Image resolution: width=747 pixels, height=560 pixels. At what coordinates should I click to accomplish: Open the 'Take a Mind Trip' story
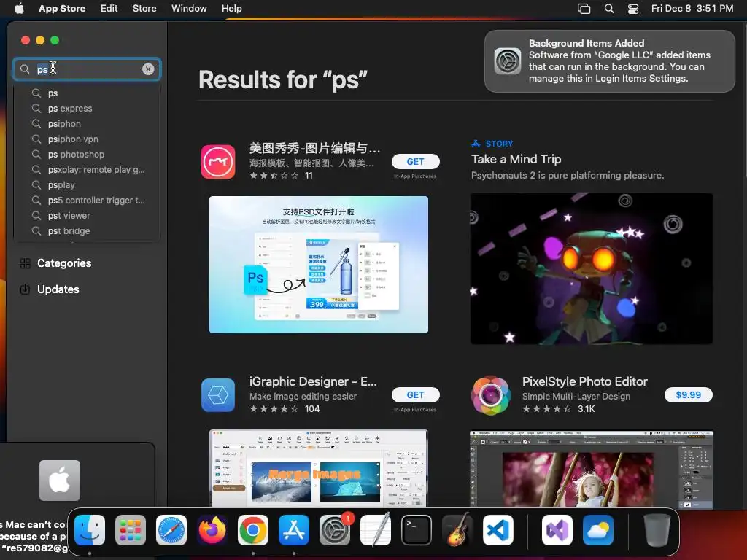[x=516, y=159]
